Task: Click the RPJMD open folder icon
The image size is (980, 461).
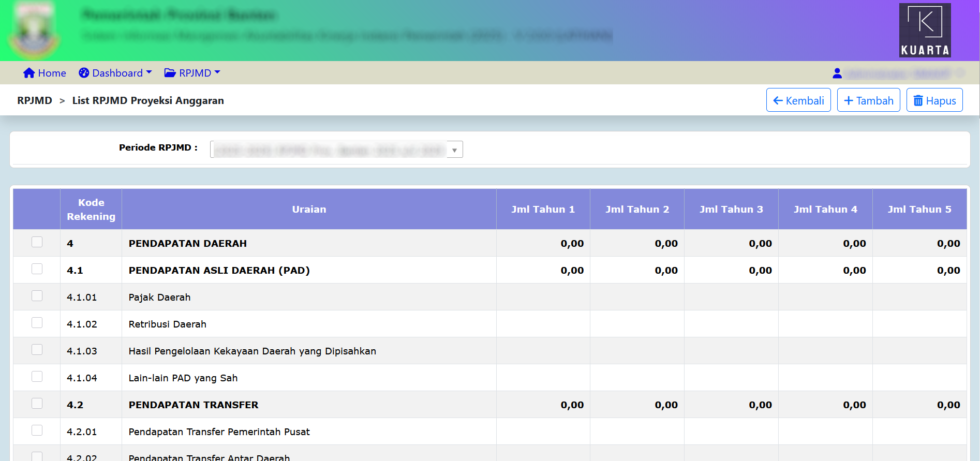Action: point(170,73)
